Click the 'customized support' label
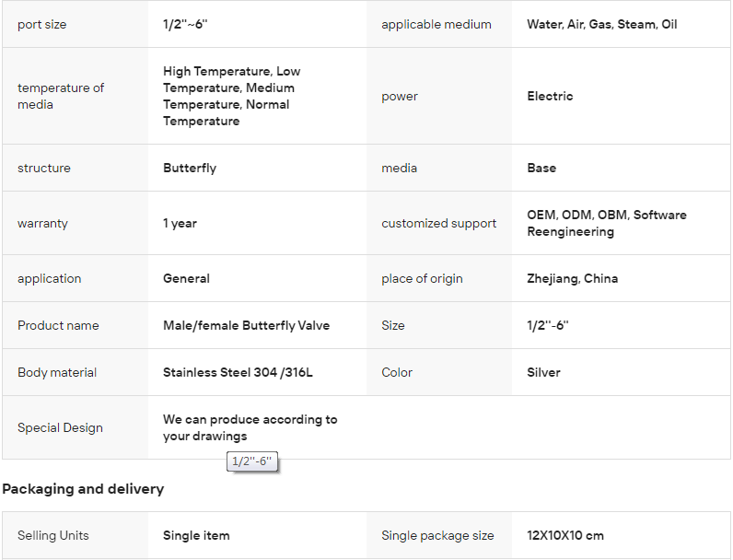This screenshot has height=560, width=733. click(438, 223)
